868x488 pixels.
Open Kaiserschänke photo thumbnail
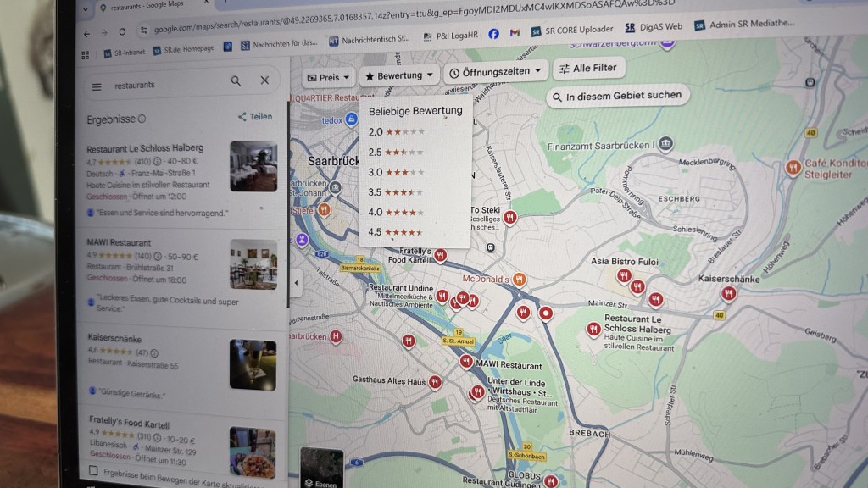click(x=253, y=364)
